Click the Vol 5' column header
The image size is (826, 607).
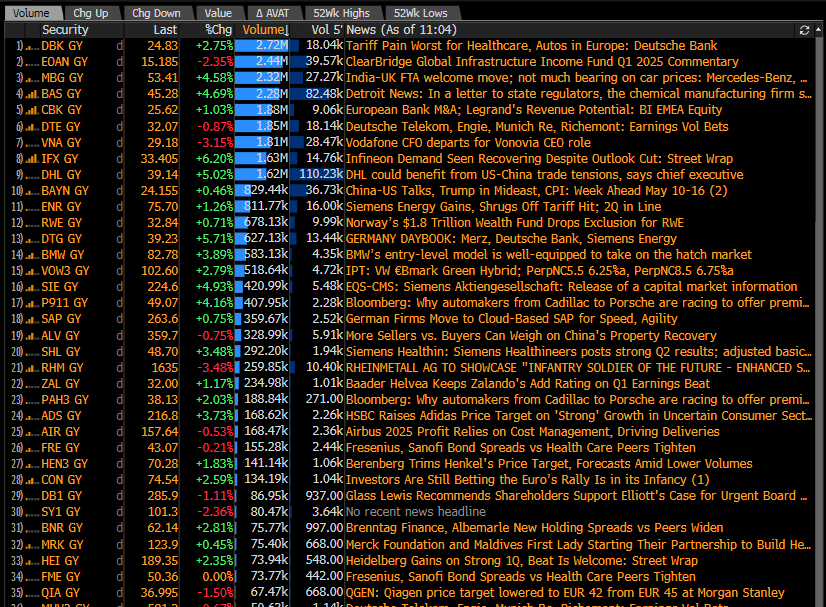(327, 30)
